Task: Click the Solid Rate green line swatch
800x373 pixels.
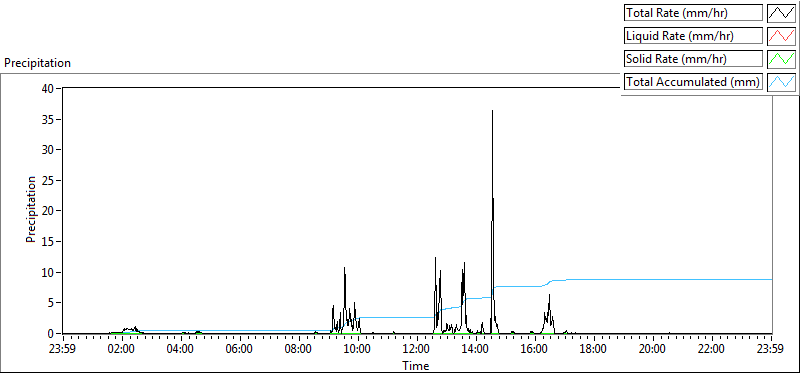Action: click(x=782, y=59)
